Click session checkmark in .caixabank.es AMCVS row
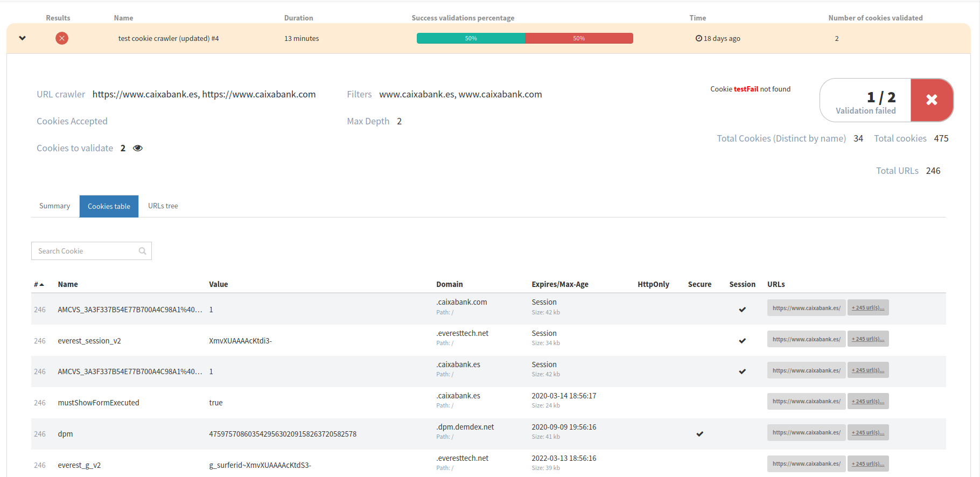Screen dimensions: 980x477 (x=742, y=371)
